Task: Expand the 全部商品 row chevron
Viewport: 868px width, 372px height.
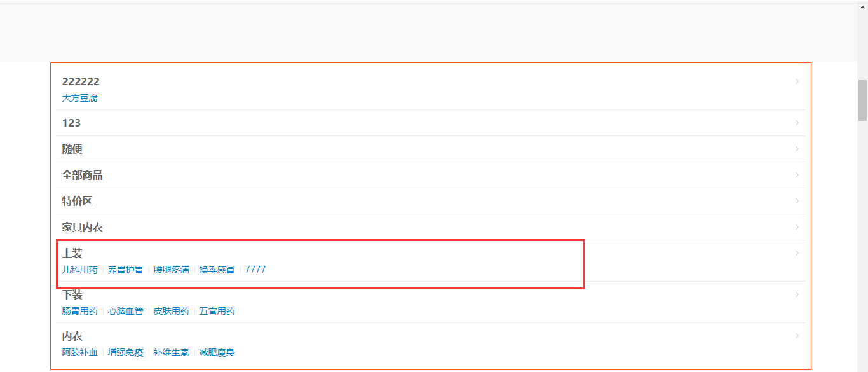Action: [x=797, y=175]
